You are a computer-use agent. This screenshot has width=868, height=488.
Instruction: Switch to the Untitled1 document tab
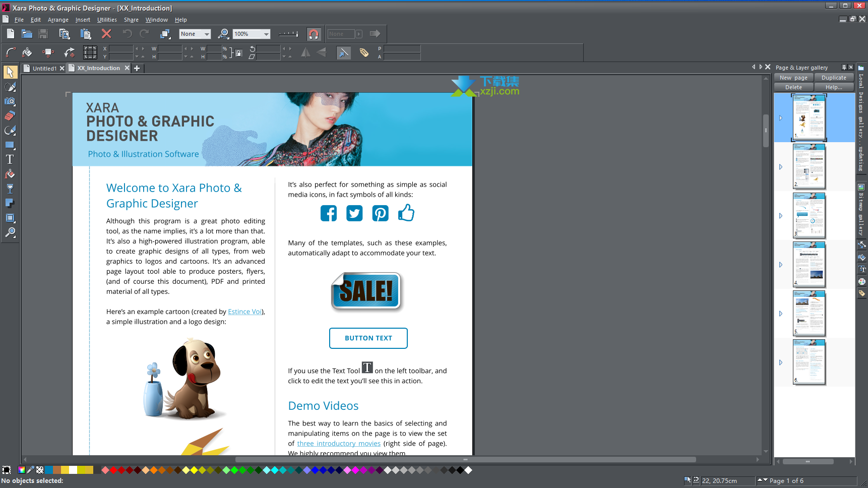44,68
